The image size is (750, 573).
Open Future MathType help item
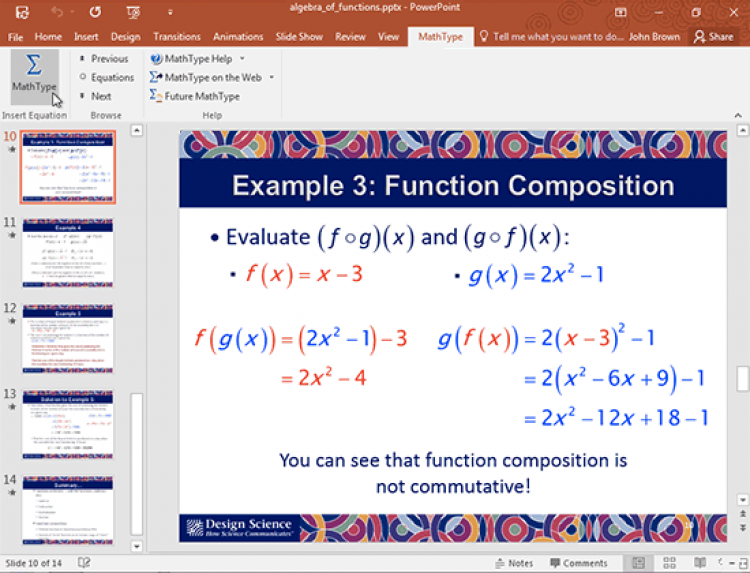[x=194, y=96]
